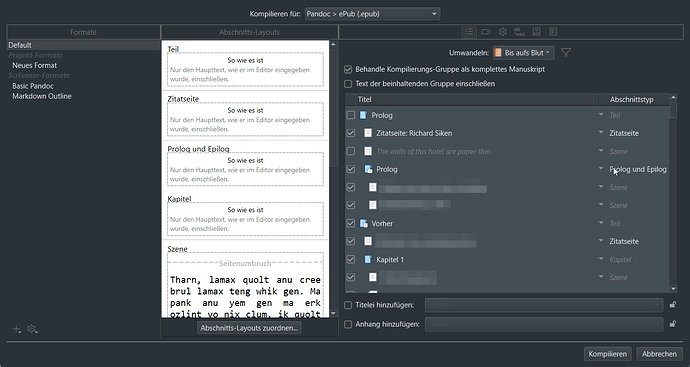
Task: Open the Replacements (ab→ac) icon pane
Action: pyautogui.click(x=519, y=32)
